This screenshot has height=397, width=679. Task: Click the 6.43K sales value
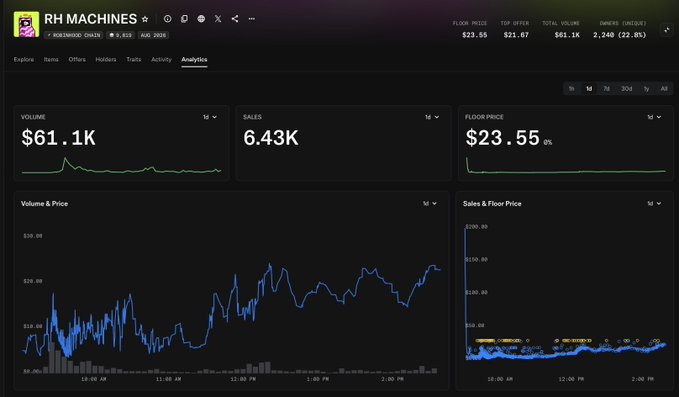click(271, 138)
